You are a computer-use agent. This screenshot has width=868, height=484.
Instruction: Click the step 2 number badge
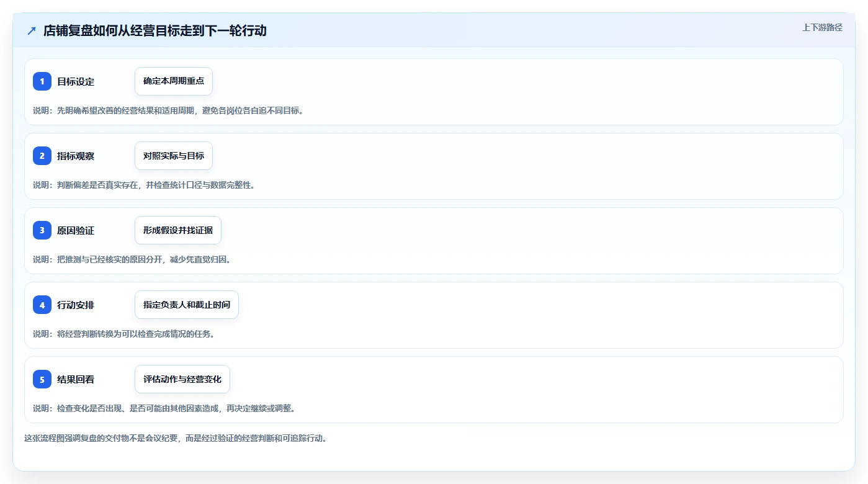[x=42, y=156]
